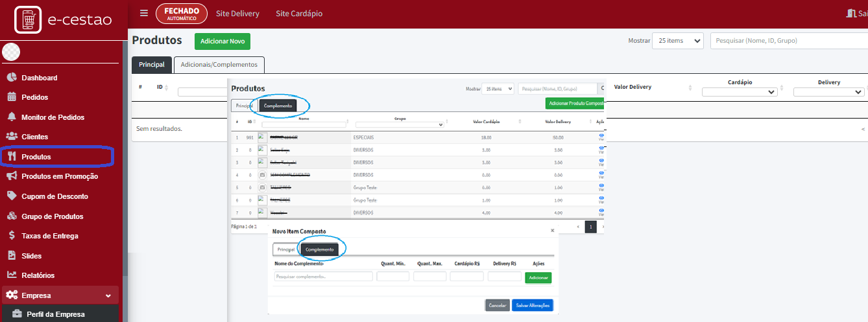868x322 pixels.
Task: Open Dashboard via its pie chart icon
Action: 12,78
